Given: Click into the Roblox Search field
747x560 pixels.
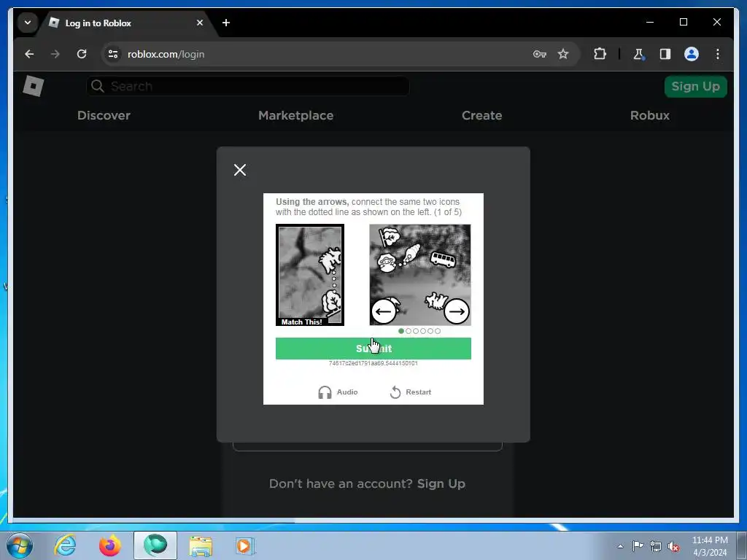Looking at the screenshot, I should point(248,86).
